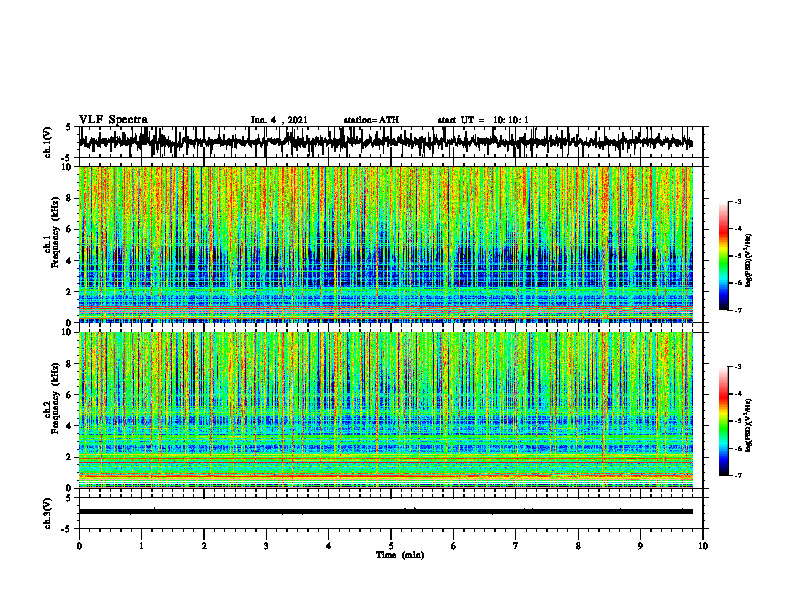Click the "Time (min)" x-axis label
Viewport: 792px width, 612px height.
pyautogui.click(x=400, y=555)
